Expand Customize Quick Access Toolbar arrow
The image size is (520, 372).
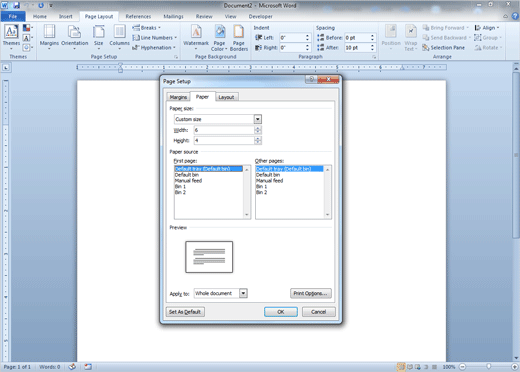click(x=51, y=5)
